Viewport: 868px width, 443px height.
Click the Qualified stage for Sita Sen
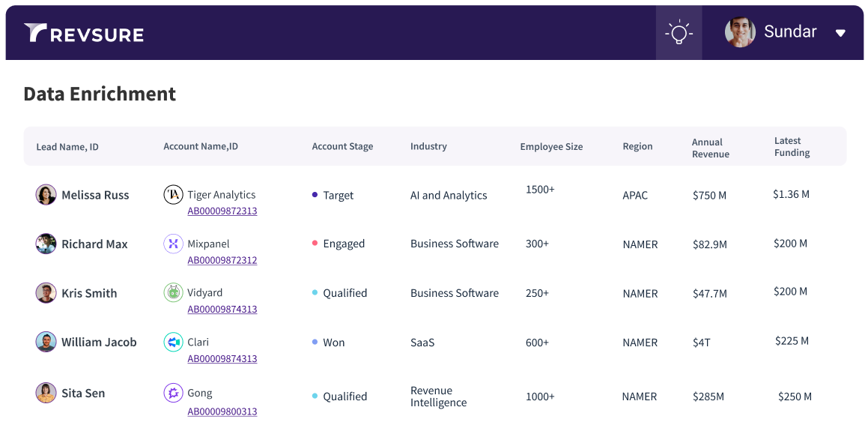coord(339,397)
